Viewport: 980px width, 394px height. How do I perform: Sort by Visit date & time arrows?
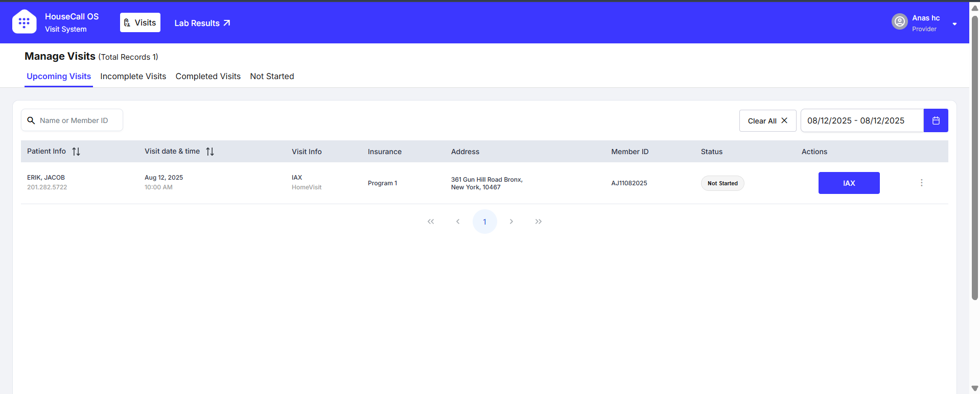[210, 152]
